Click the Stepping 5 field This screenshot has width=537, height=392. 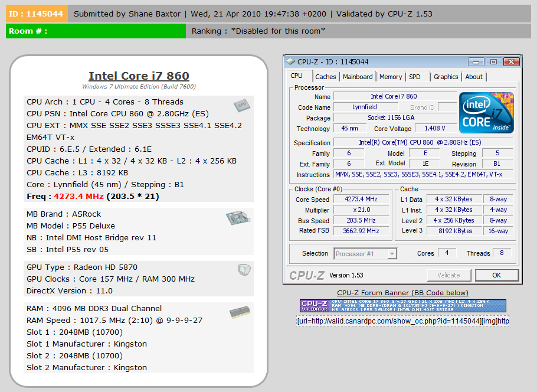[x=497, y=153]
